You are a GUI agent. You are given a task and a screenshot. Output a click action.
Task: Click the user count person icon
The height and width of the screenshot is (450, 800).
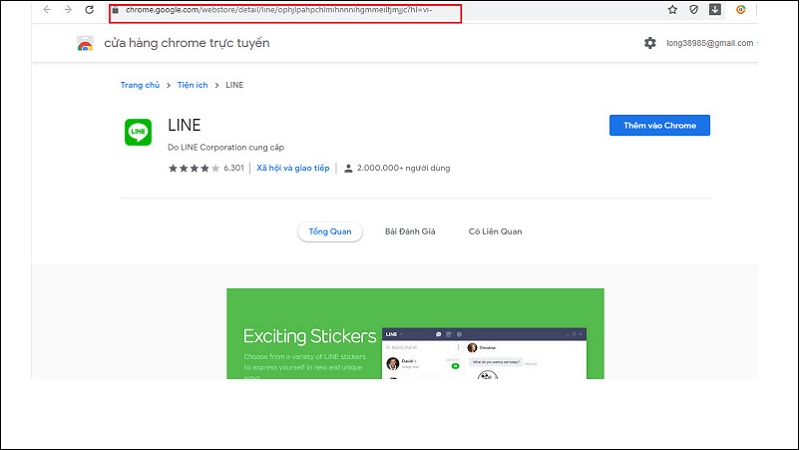coord(348,168)
